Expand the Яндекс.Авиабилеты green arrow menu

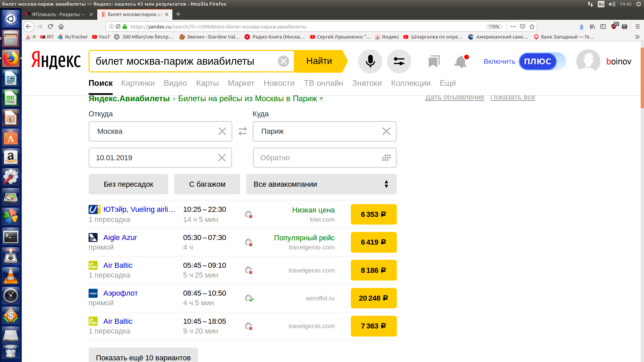[x=321, y=99]
